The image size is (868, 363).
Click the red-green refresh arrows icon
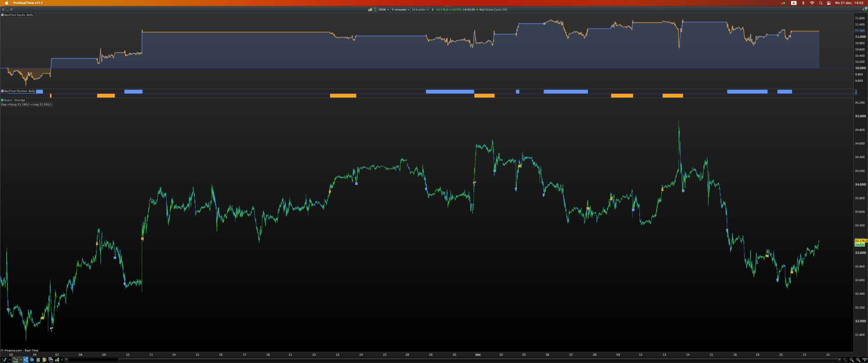865,9
